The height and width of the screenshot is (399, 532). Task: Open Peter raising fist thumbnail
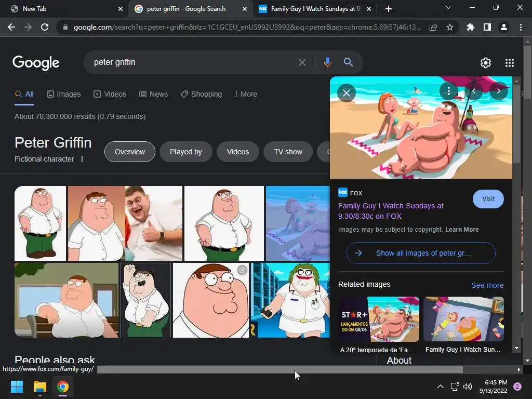(x=146, y=300)
